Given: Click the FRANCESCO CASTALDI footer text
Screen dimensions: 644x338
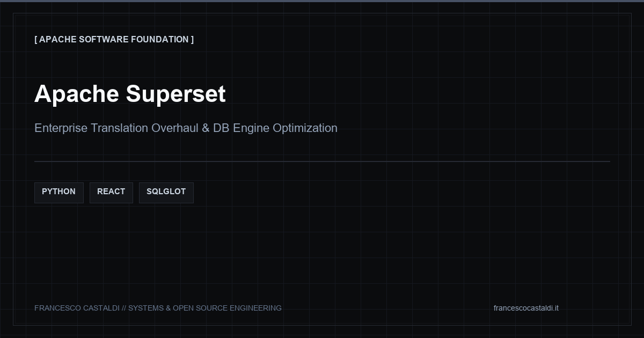Looking at the screenshot, I should click(x=158, y=308).
